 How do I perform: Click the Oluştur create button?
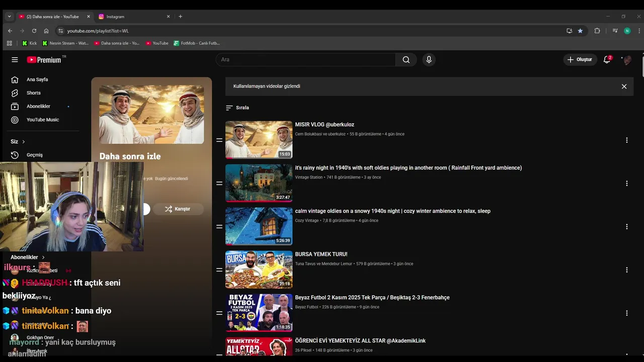point(580,59)
